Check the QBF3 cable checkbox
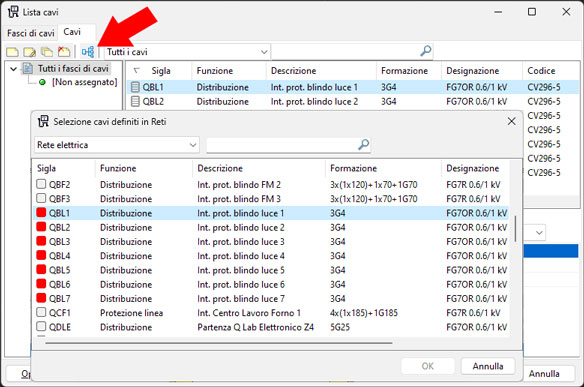 click(41, 198)
